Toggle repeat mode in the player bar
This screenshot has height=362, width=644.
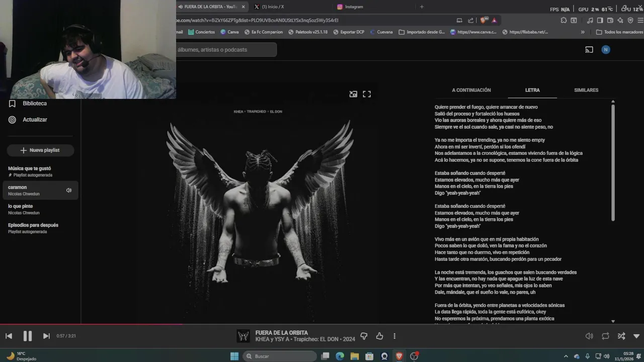coord(605,336)
